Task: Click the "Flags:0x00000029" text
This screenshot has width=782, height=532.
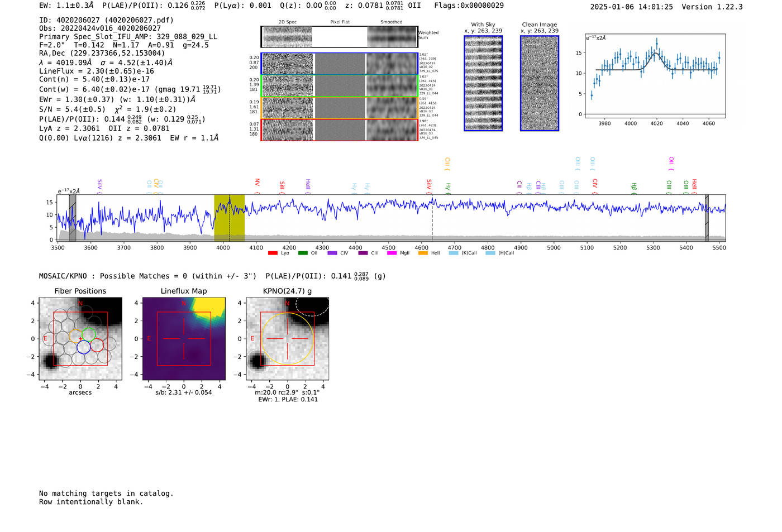Action: [x=469, y=6]
